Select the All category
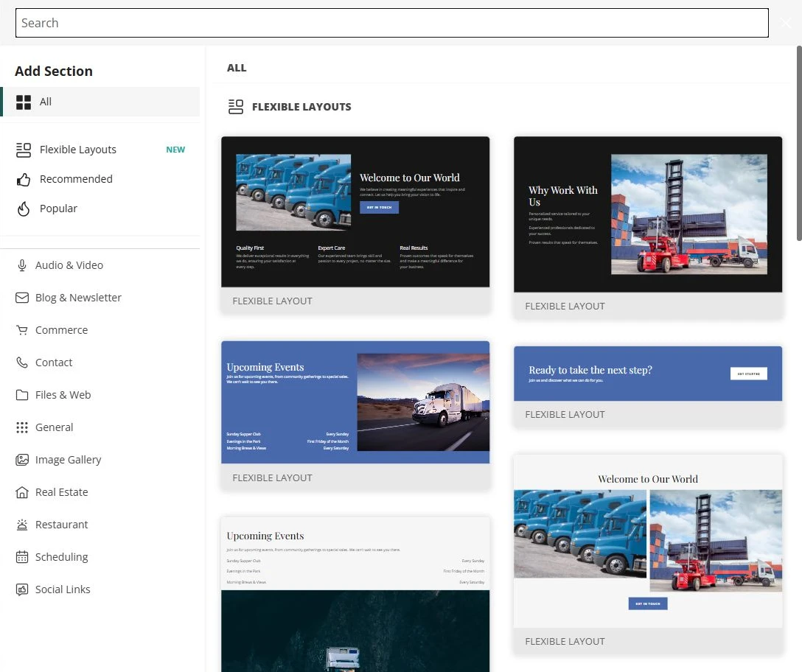Image resolution: width=802 pixels, height=672 pixels. click(x=100, y=102)
